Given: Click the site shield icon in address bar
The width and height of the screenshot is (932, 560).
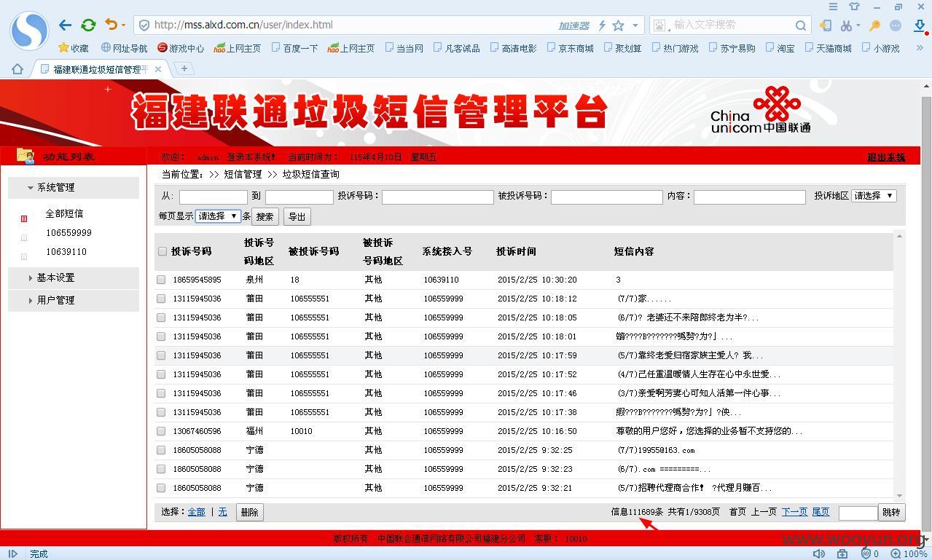Looking at the screenshot, I should 144,25.
